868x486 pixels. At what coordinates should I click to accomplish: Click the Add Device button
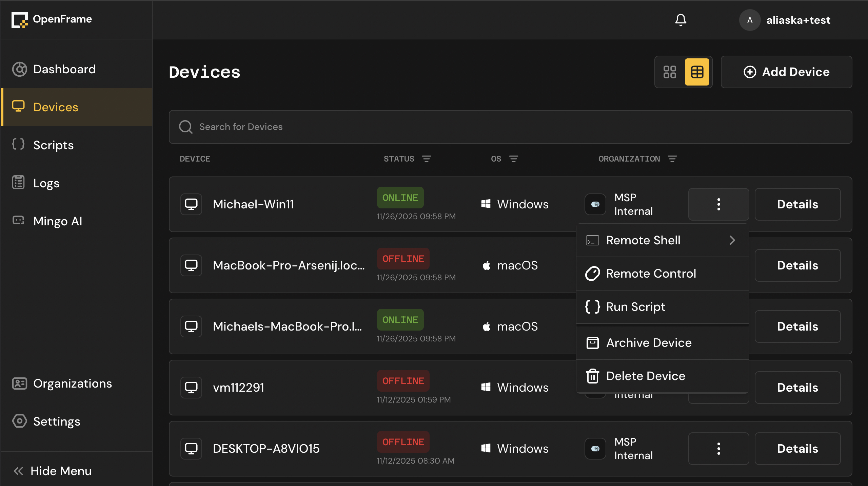[787, 72]
